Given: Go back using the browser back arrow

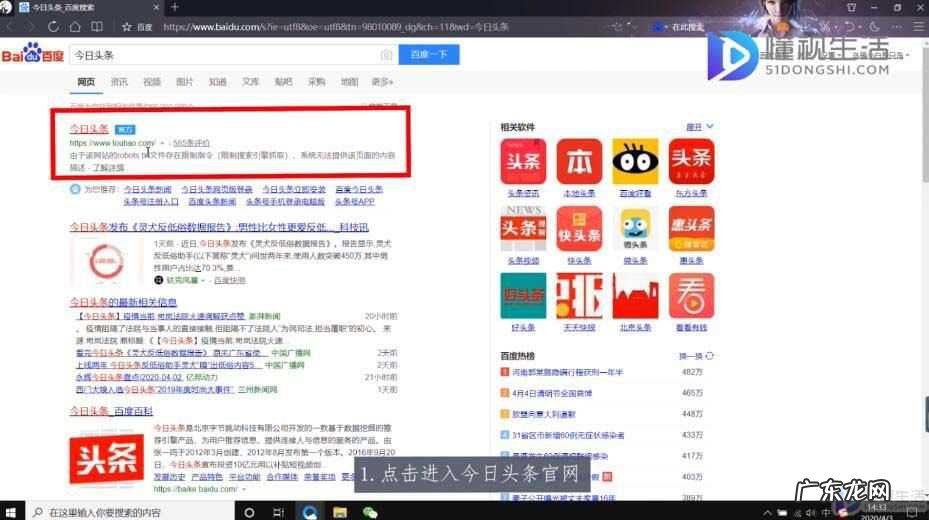Looking at the screenshot, I should (9, 27).
